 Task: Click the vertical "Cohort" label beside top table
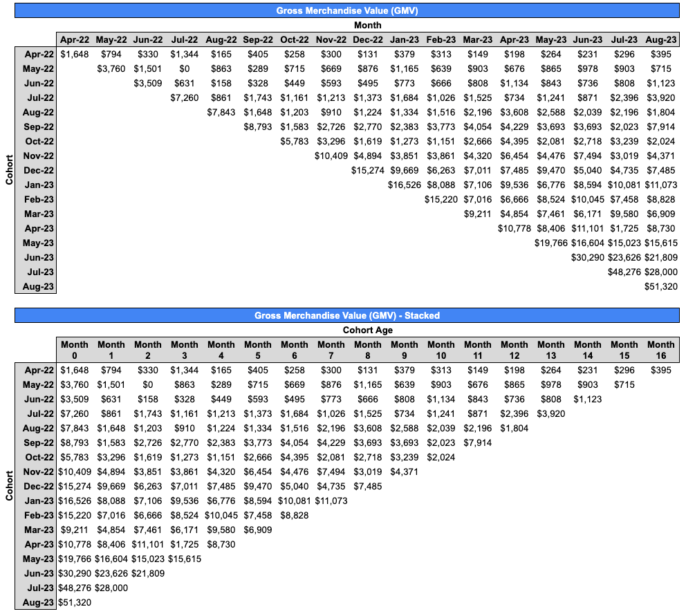point(9,170)
